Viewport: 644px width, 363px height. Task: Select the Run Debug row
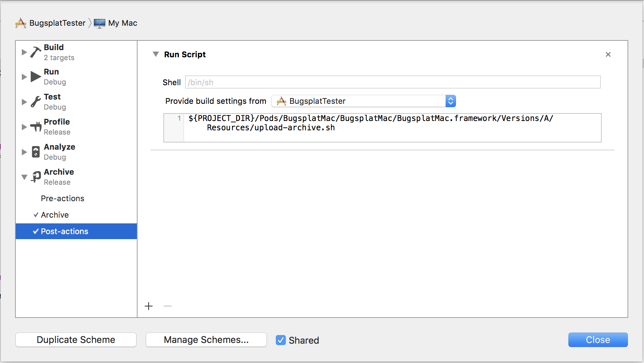tap(76, 77)
